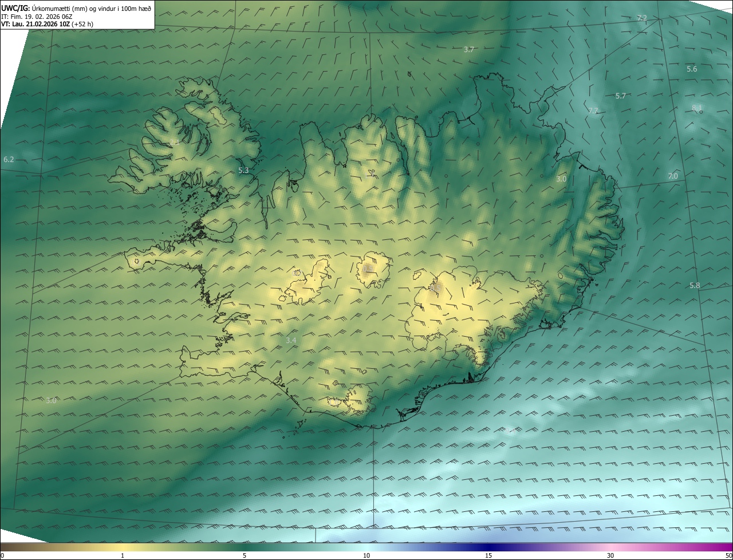The width and height of the screenshot is (733, 560).
Task: Click the colour scale tick label 15
Action: [x=488, y=555]
